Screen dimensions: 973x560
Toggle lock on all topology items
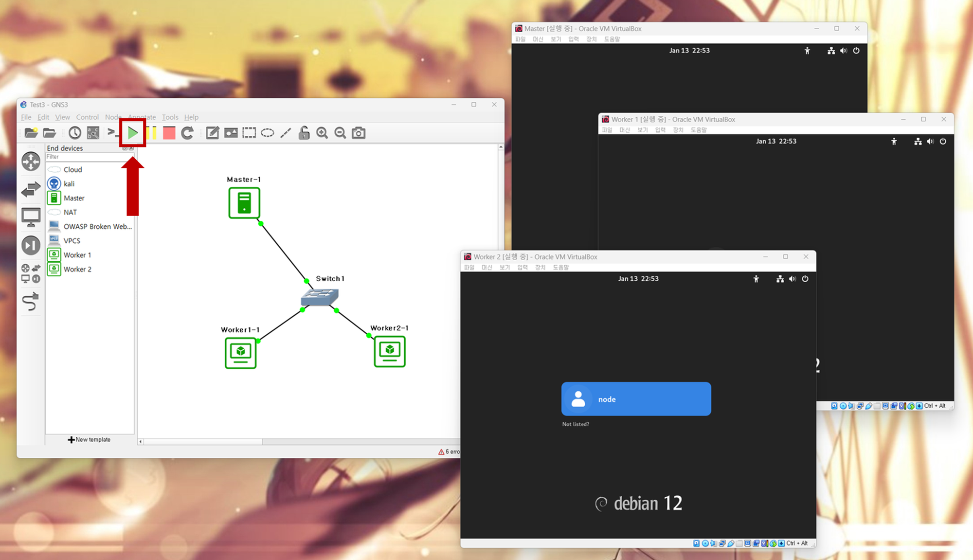304,133
